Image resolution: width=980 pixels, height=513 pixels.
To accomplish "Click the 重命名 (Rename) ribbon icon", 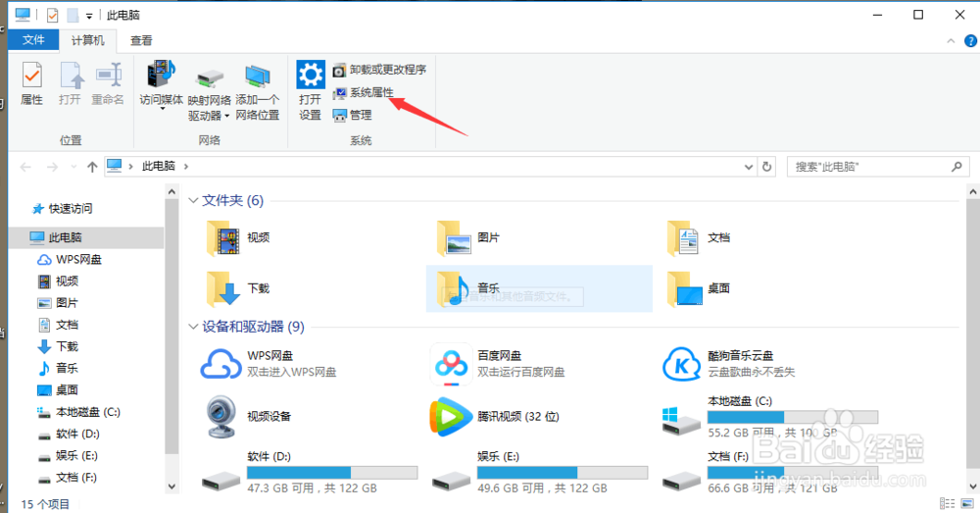I will [108, 76].
